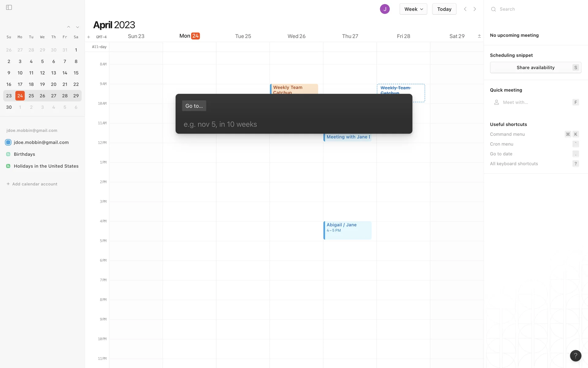Open the help question mark button
The image size is (588, 368).
click(x=575, y=355)
